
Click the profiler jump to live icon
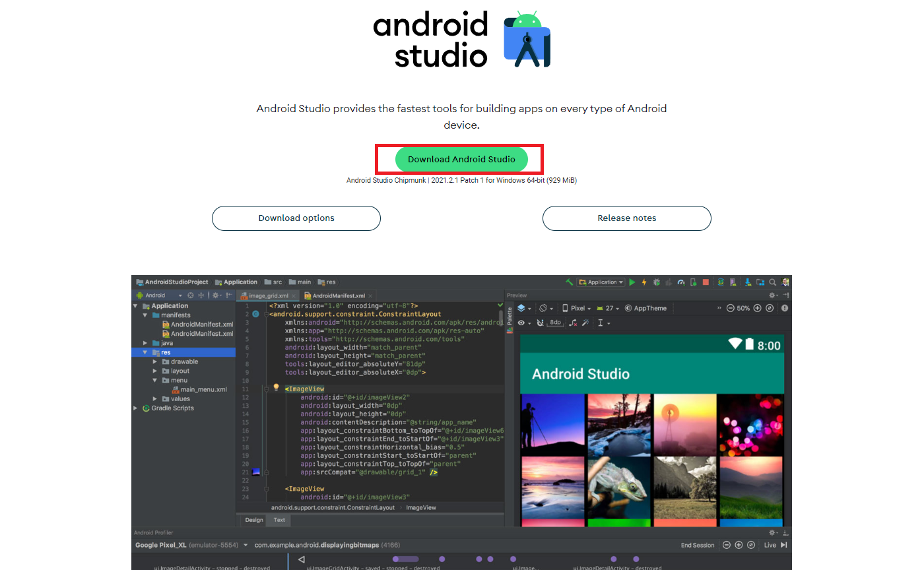click(x=784, y=545)
